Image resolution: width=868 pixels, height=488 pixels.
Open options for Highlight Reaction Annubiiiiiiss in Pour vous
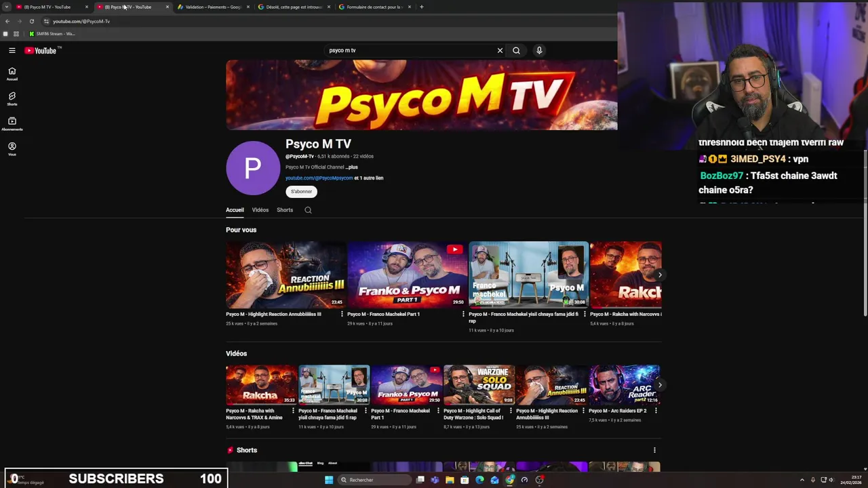pyautogui.click(x=342, y=314)
